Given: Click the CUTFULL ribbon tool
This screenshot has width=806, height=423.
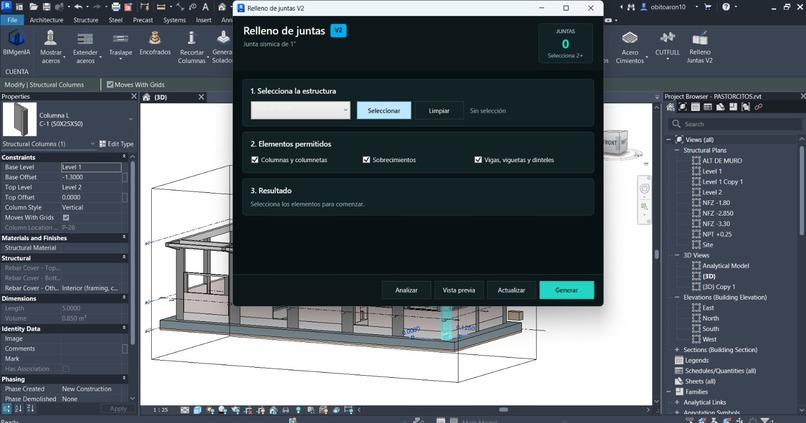Looking at the screenshot, I should pos(667,45).
